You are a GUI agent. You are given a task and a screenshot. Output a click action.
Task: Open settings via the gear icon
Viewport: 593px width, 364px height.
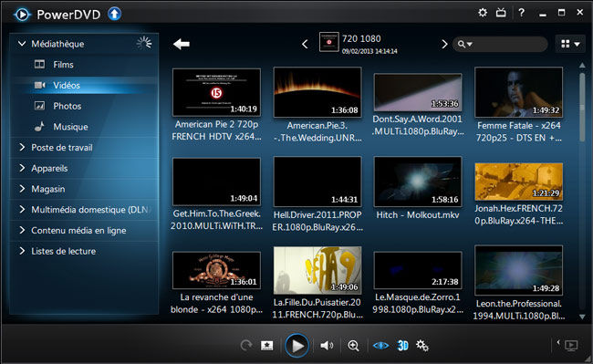click(x=483, y=13)
